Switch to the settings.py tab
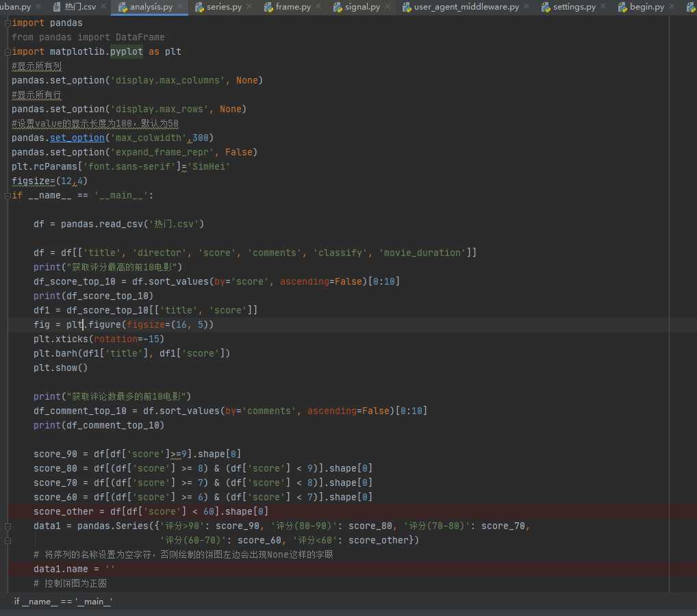Screen dimensions: 697x616 click(573, 8)
